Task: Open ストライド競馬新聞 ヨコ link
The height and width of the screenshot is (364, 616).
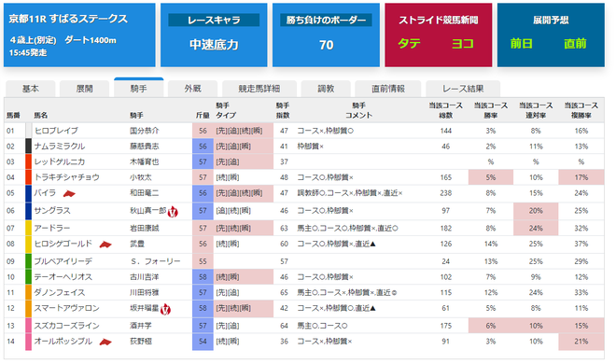Action: pyautogui.click(x=463, y=43)
